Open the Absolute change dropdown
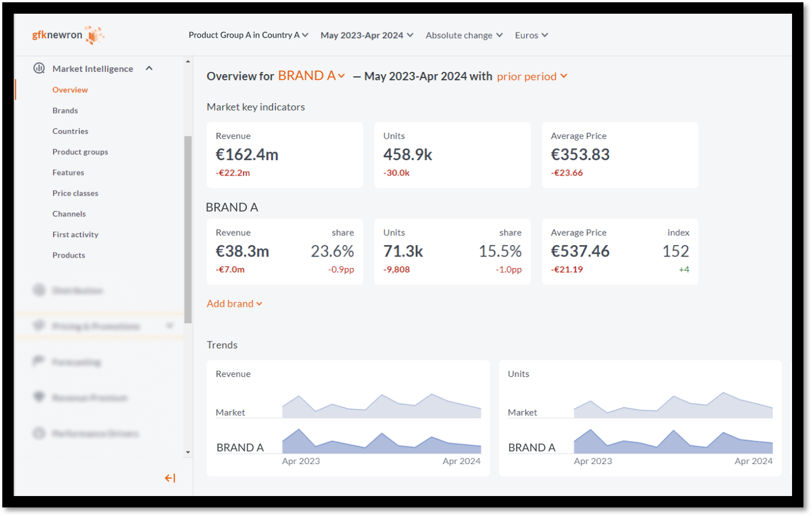Screen dimensions: 812x516 coord(464,35)
